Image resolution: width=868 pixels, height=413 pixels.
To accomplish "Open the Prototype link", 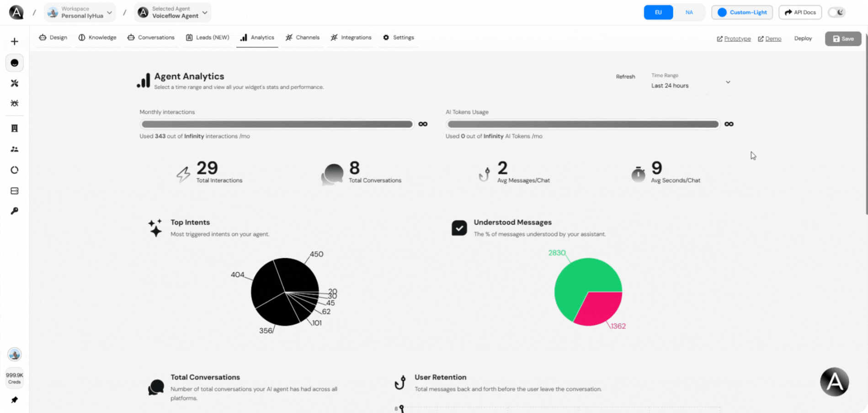I will tap(734, 39).
